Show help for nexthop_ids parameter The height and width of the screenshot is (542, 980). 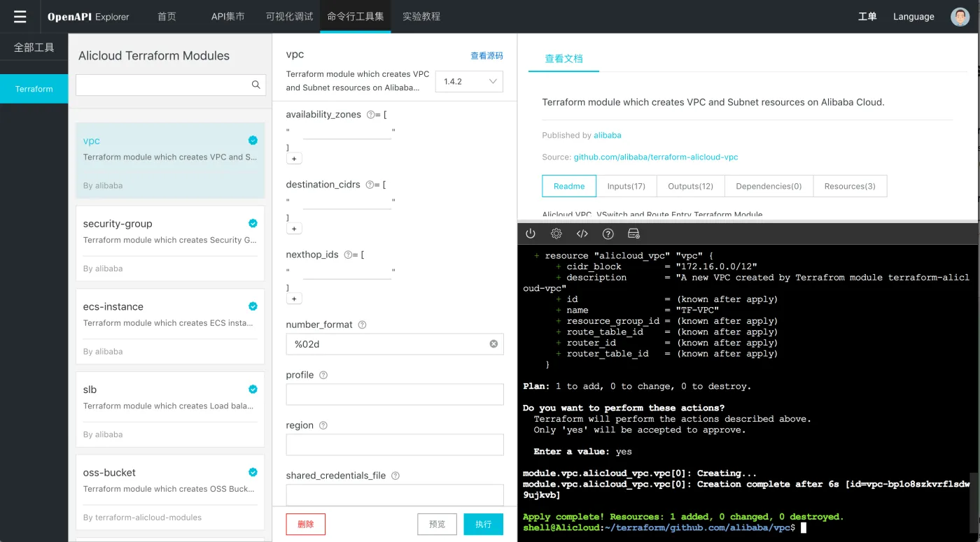coord(348,255)
